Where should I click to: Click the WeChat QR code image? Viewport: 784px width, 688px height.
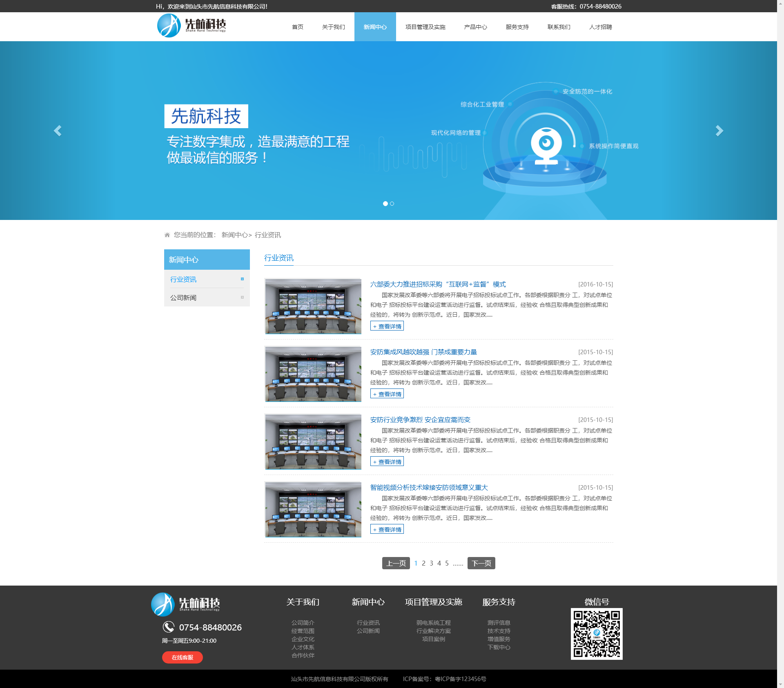596,634
